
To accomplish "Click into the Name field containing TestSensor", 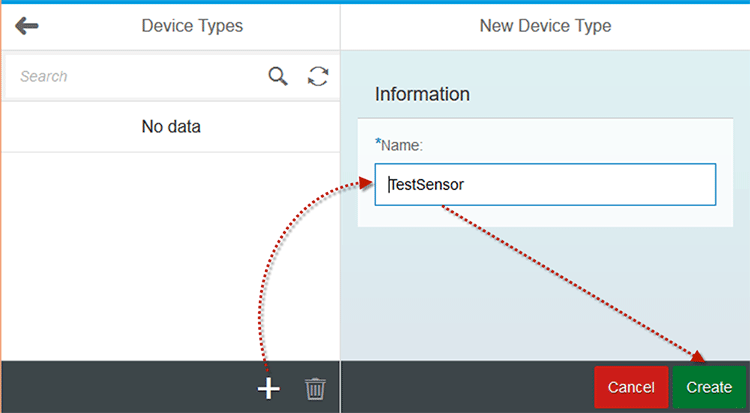I will 545,185.
